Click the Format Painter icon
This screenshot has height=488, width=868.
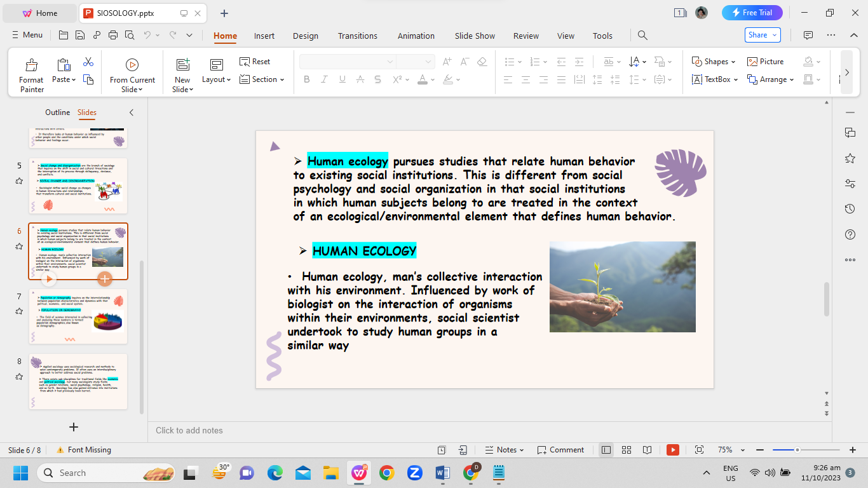(x=31, y=65)
